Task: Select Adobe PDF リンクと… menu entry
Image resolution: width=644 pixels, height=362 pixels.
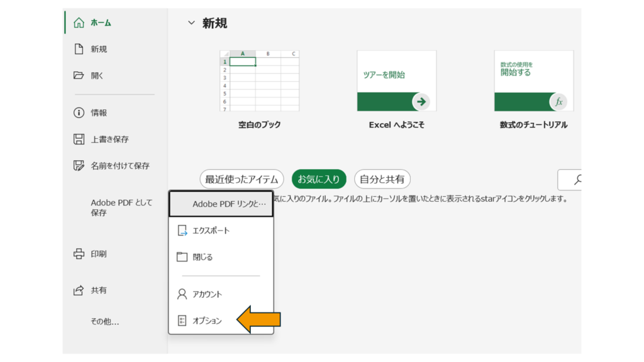Action: [x=221, y=204]
